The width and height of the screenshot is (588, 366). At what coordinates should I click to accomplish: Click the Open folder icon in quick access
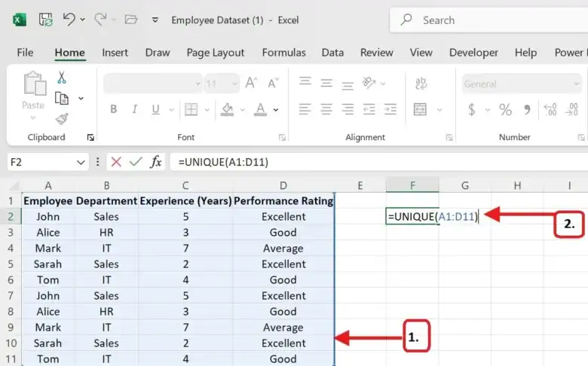click(x=131, y=19)
